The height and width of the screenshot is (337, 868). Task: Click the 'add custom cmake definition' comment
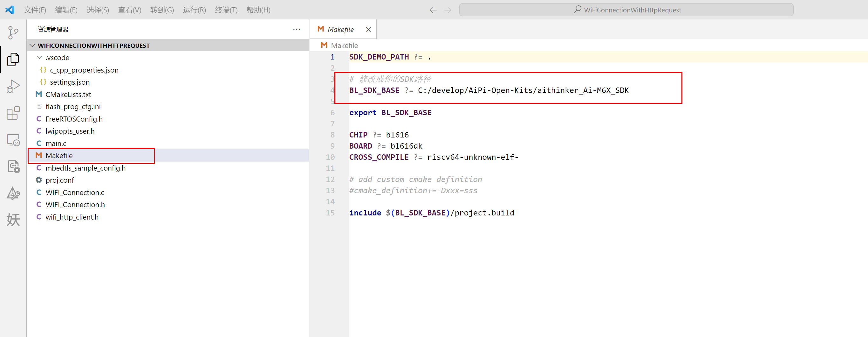(x=415, y=179)
